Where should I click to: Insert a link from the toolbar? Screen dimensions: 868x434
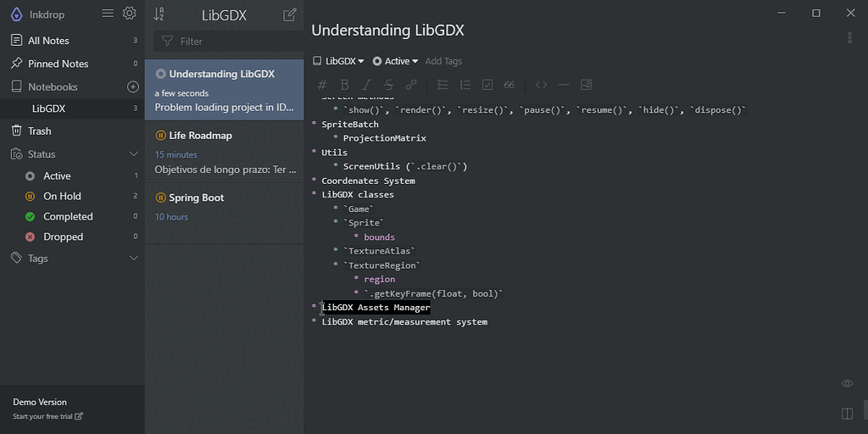coord(411,85)
